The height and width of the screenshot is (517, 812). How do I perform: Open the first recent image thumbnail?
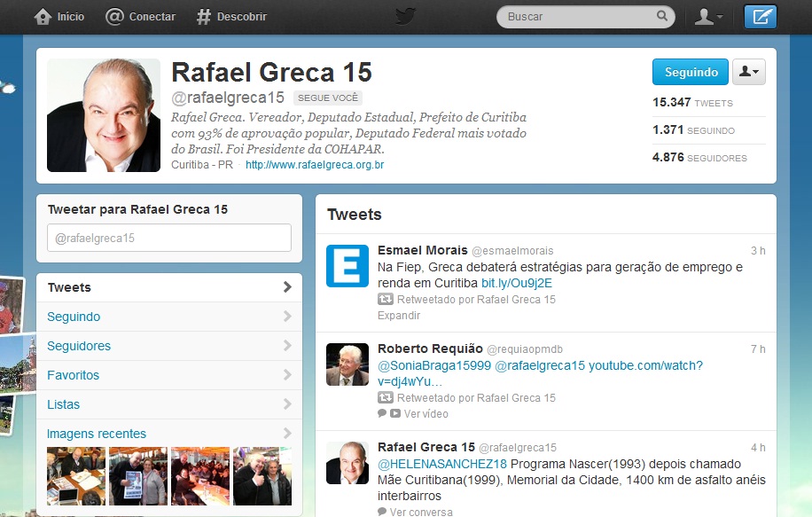[x=76, y=476]
